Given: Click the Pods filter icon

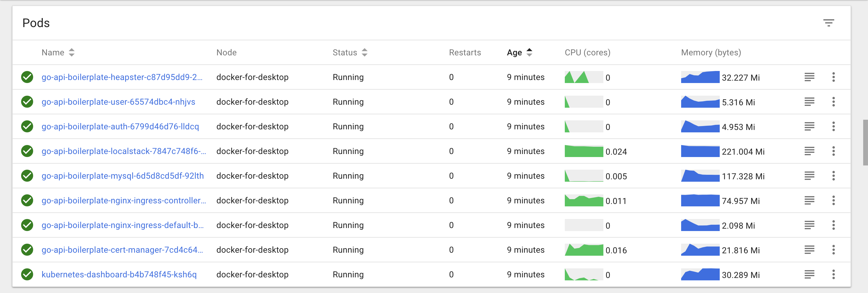Looking at the screenshot, I should click(x=828, y=23).
